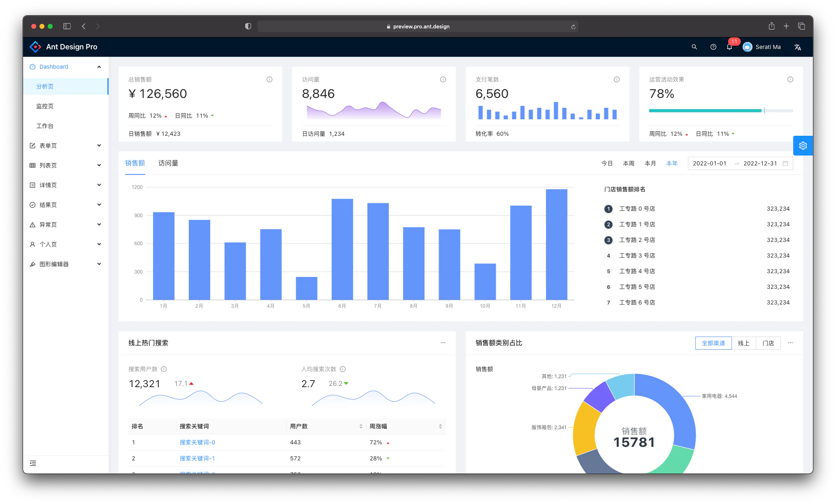Select 线上 channel radio button
This screenshot has height=504, width=836.
(743, 343)
